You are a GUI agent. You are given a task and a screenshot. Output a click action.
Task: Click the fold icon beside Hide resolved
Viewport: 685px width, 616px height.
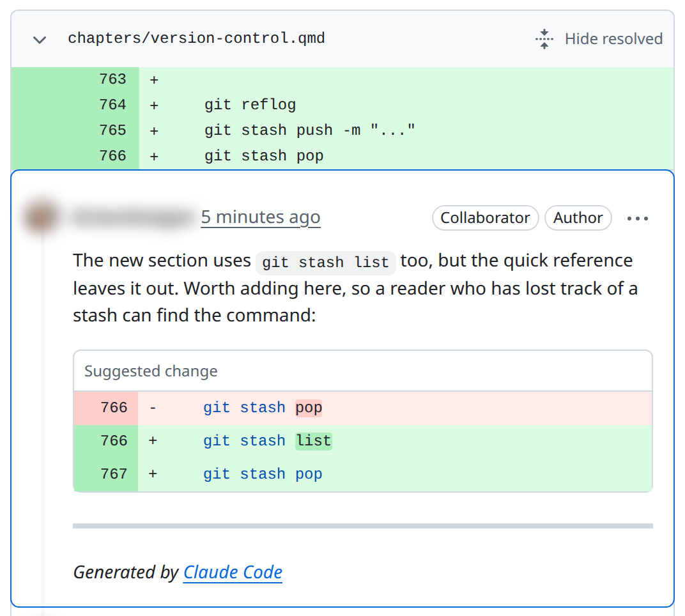pos(544,39)
